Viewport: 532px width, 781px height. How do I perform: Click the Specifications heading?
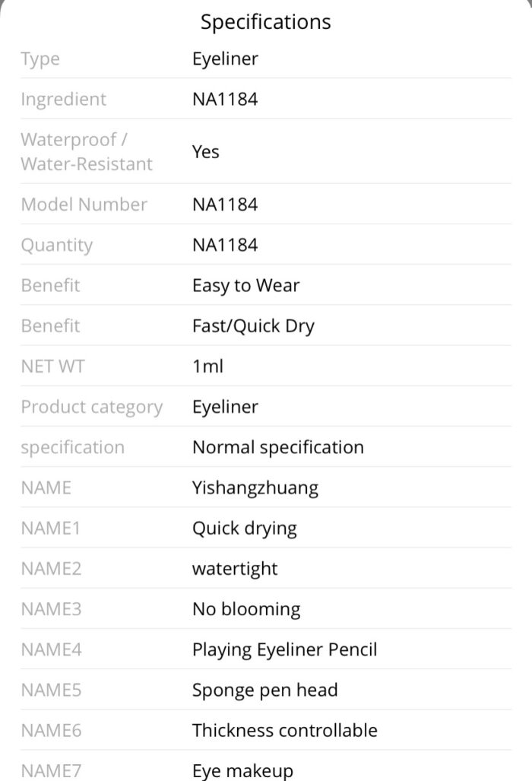pos(265,22)
